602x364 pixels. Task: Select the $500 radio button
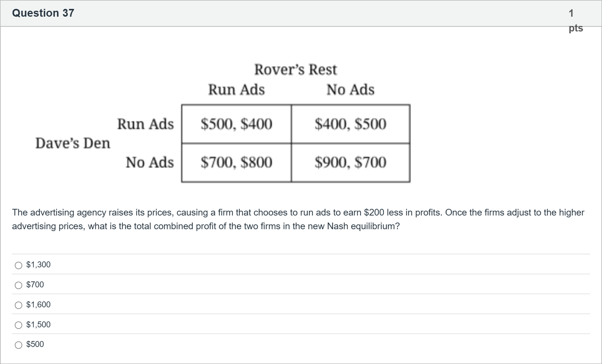tap(19, 345)
